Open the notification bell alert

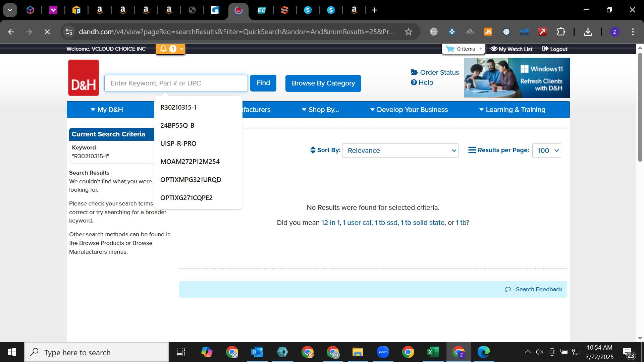click(x=163, y=49)
